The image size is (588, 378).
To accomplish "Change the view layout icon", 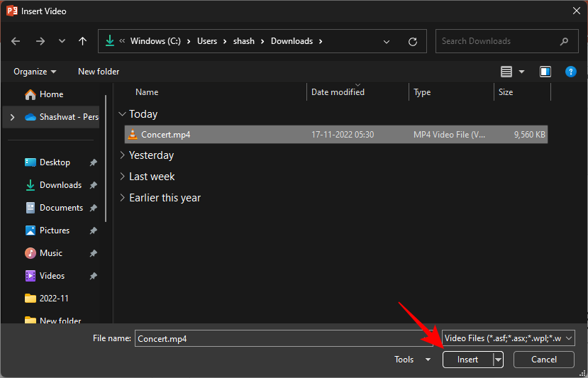I will click(506, 72).
